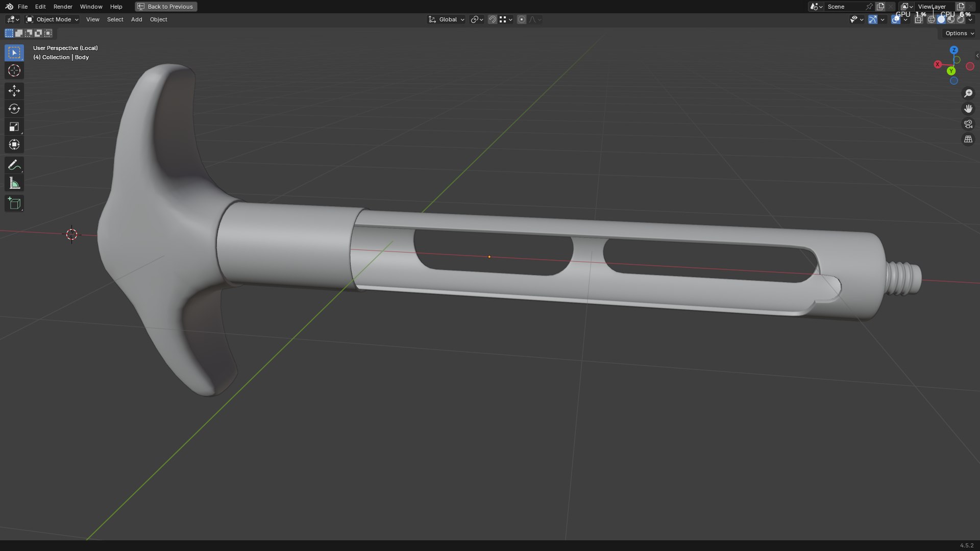Switch to Rendered viewport shading

[x=961, y=19]
